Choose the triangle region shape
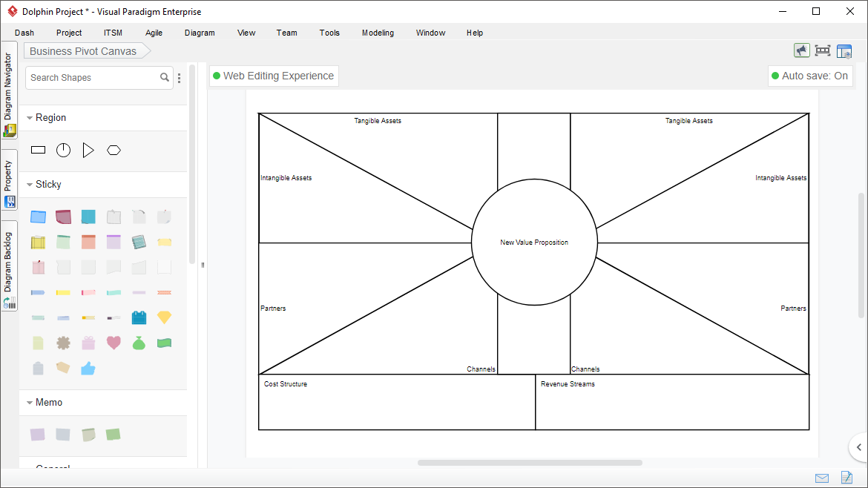 (x=88, y=150)
